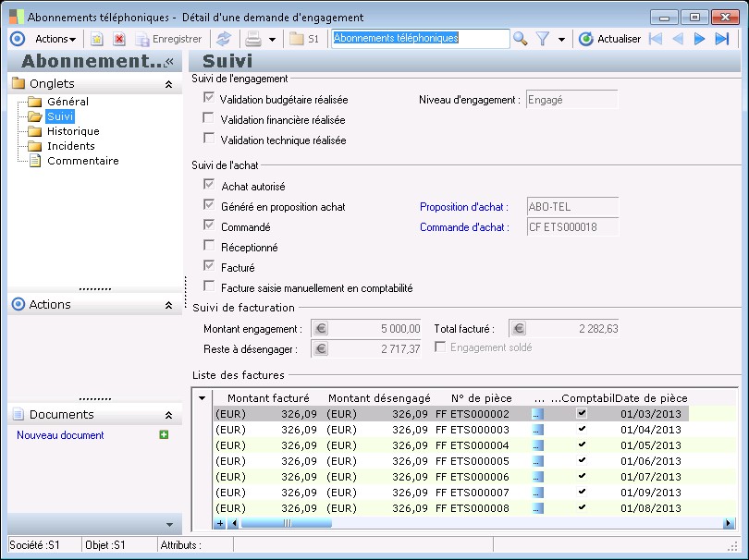Viewport: 749px width, 560px height.
Task: Click the printer icon
Action: coord(252,39)
